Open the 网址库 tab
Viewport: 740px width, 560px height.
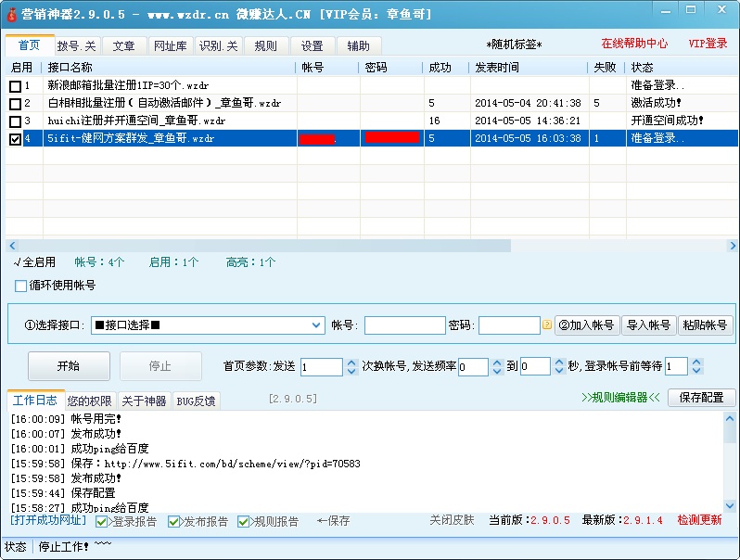click(x=170, y=45)
